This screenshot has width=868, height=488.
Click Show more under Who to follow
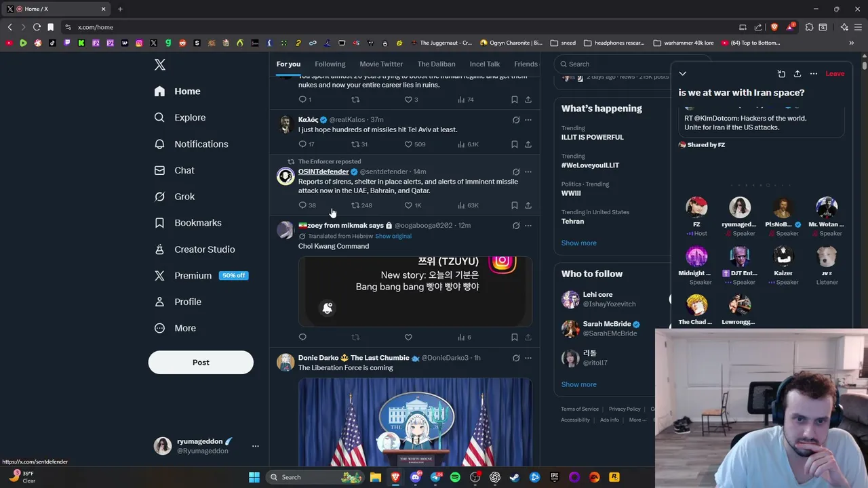pos(579,384)
